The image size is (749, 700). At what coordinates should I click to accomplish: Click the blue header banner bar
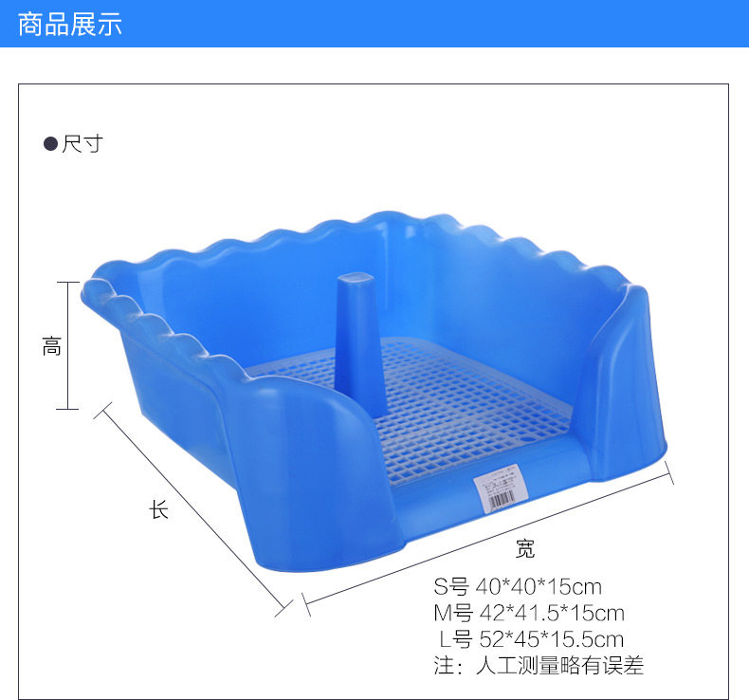[374, 24]
